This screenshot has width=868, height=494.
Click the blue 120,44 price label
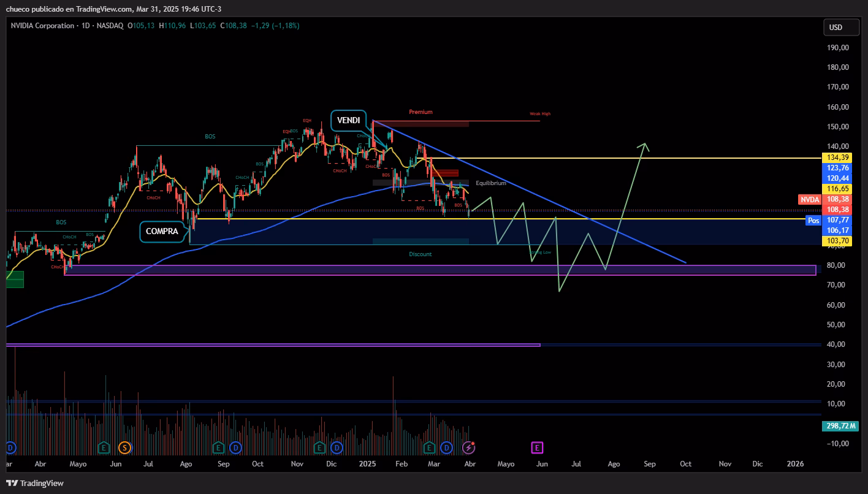(837, 178)
